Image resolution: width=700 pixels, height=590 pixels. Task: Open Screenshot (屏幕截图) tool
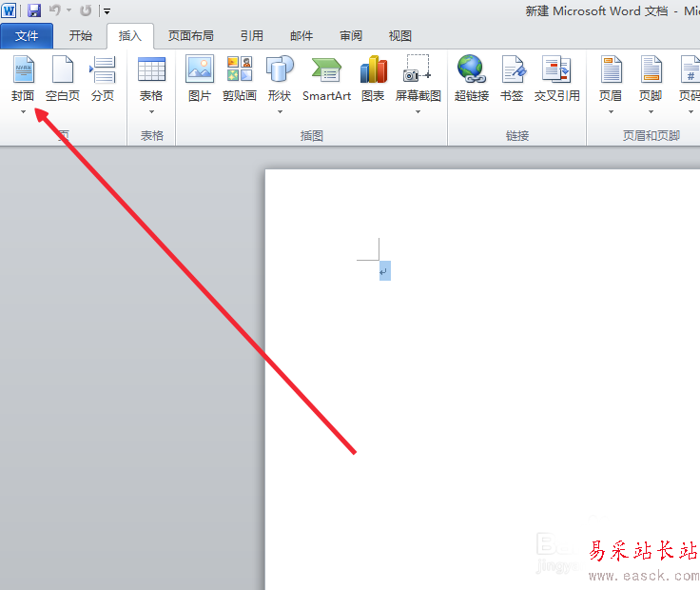[x=418, y=80]
